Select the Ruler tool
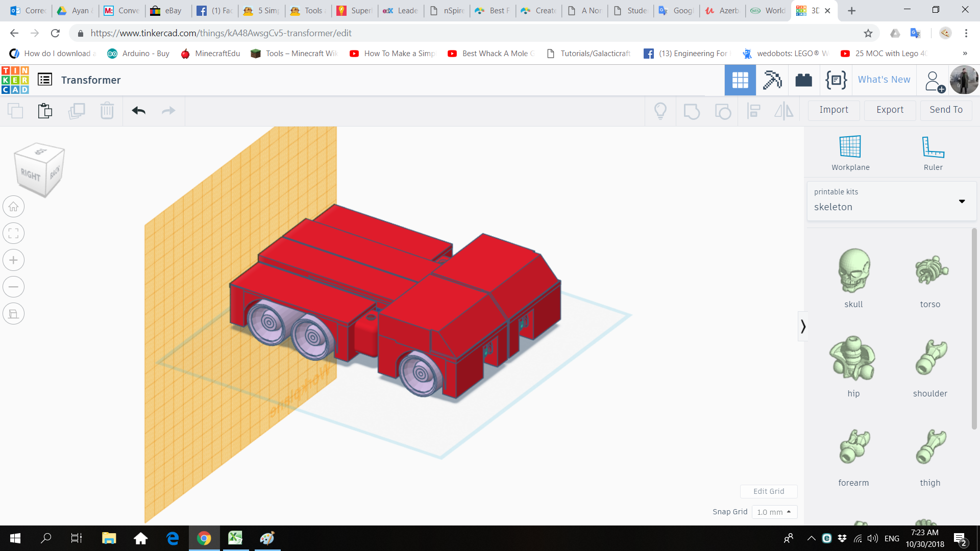The height and width of the screenshot is (551, 980). pyautogui.click(x=933, y=147)
